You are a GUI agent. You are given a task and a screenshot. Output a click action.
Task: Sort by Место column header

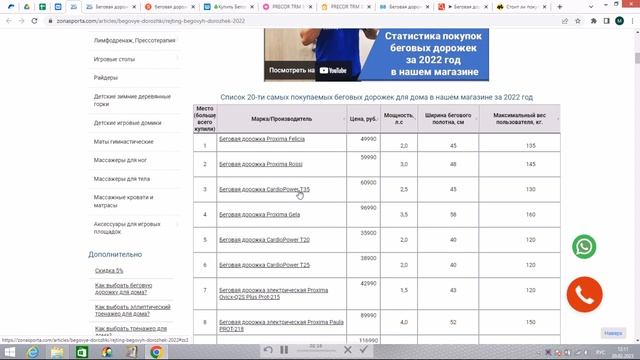pos(204,119)
